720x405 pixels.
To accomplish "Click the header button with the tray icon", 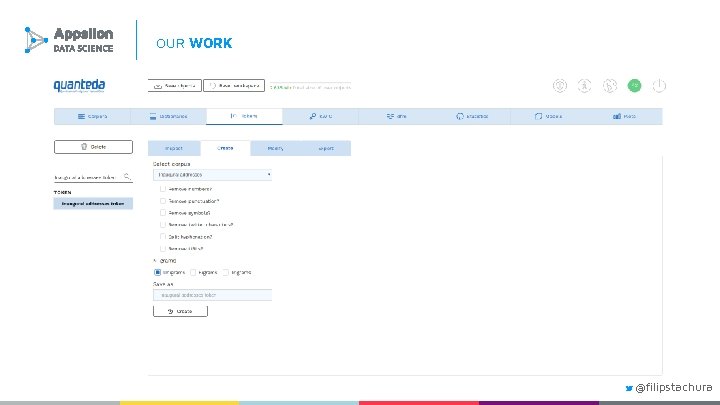I will click(174, 86).
